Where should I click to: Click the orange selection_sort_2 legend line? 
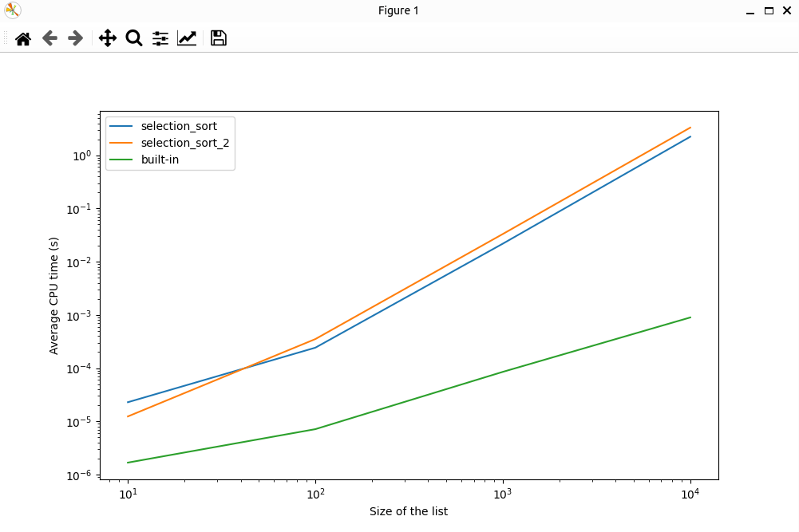pos(122,143)
